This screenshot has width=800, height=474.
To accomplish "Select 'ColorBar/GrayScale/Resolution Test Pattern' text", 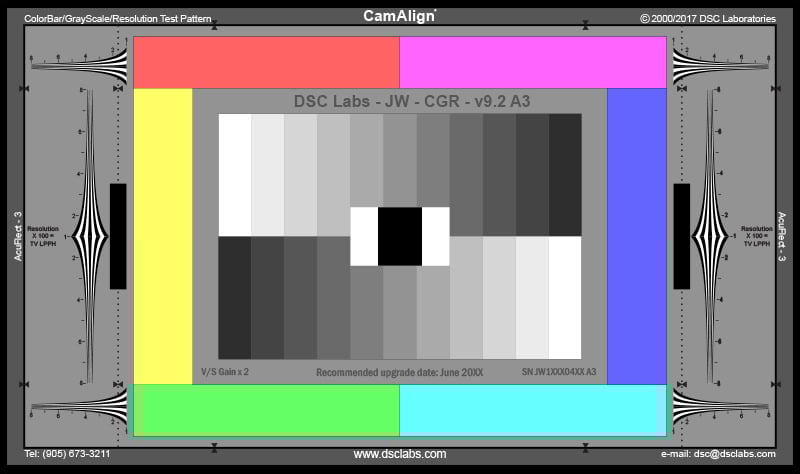I will click(118, 19).
